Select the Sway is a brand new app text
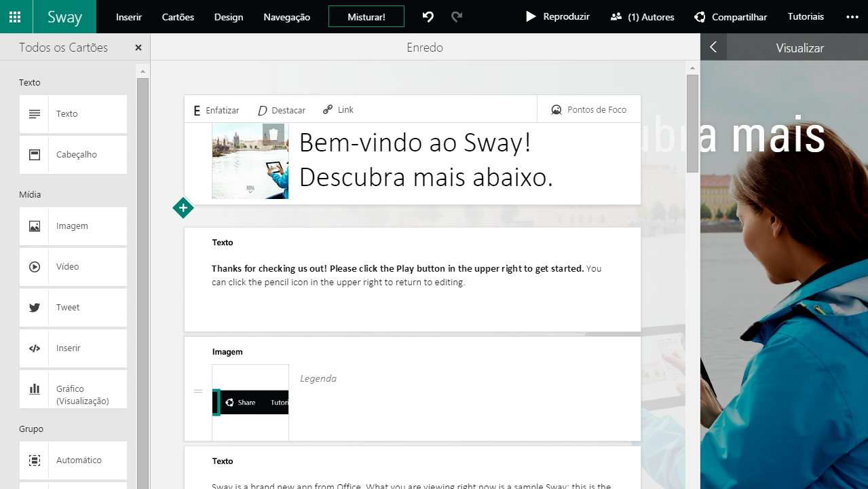This screenshot has height=489, width=868. coord(411,486)
